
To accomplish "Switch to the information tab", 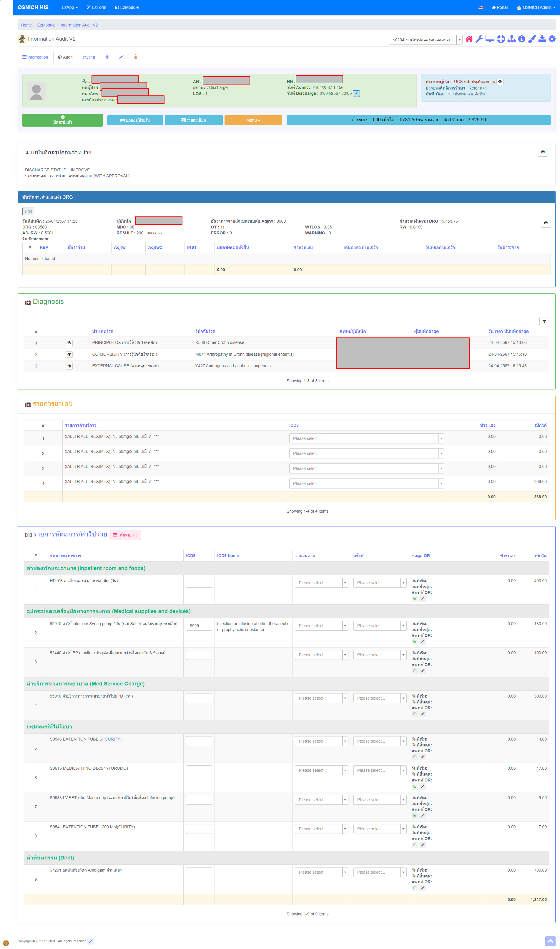I will [x=35, y=57].
